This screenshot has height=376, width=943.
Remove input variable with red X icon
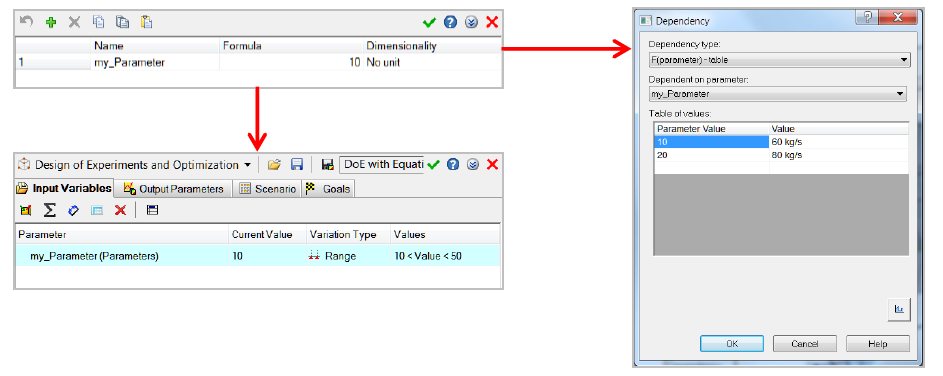[120, 210]
